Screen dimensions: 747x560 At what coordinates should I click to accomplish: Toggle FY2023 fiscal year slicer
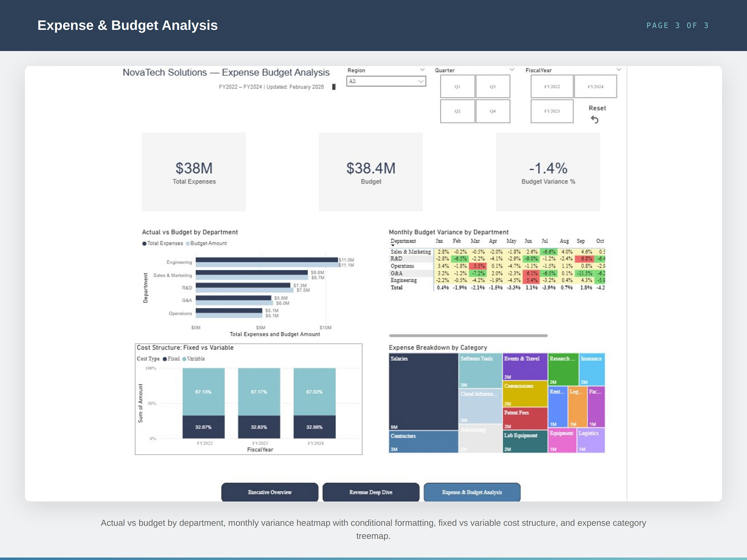(552, 111)
